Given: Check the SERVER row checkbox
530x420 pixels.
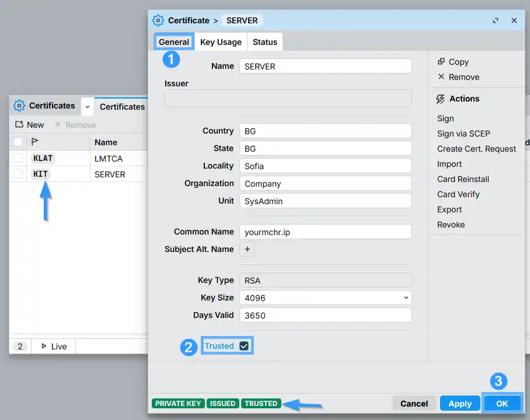Looking at the screenshot, I should coord(18,174).
